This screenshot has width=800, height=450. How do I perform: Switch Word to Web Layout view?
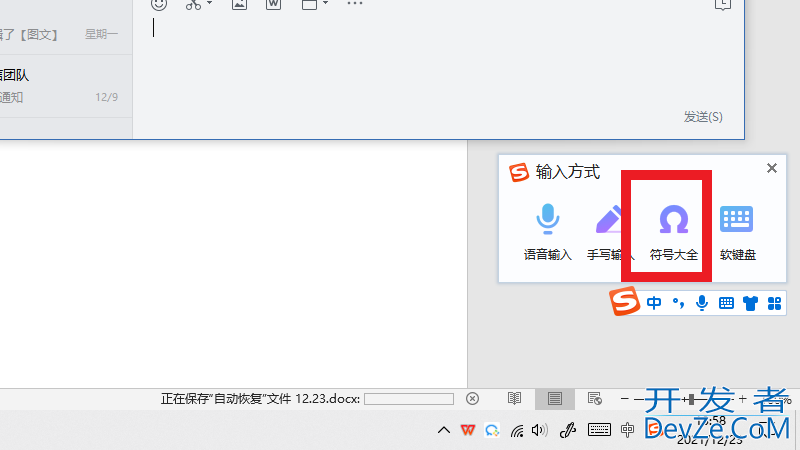(x=594, y=398)
